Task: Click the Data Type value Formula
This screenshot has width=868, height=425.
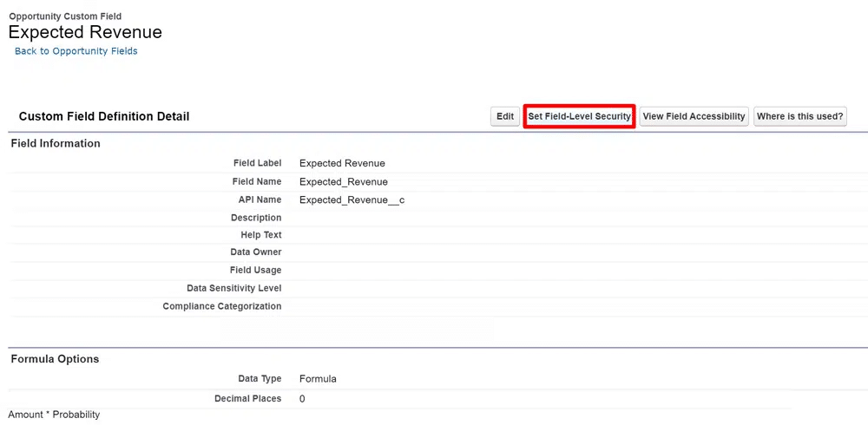Action: coord(318,379)
